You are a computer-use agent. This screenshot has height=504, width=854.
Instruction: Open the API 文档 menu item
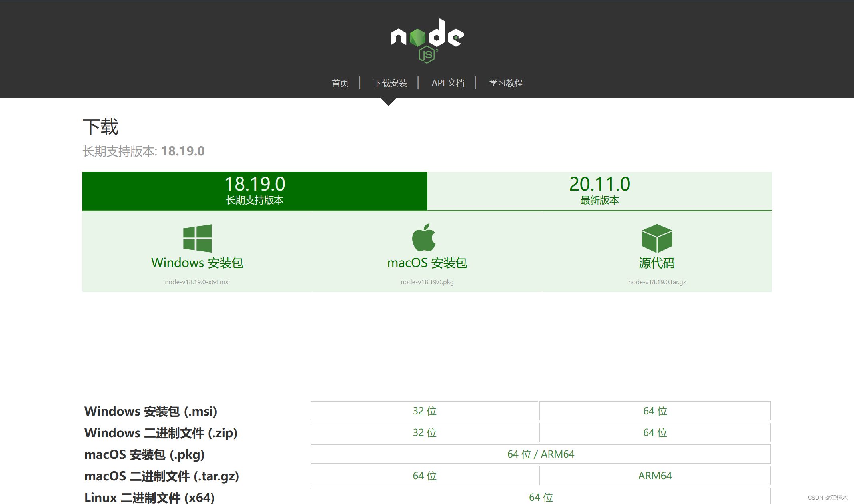click(448, 83)
